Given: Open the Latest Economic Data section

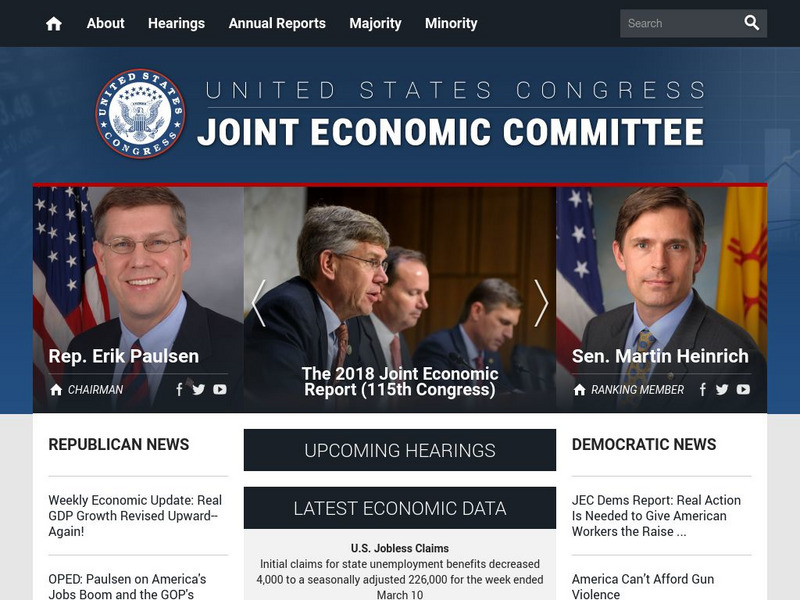Looking at the screenshot, I should coord(400,508).
